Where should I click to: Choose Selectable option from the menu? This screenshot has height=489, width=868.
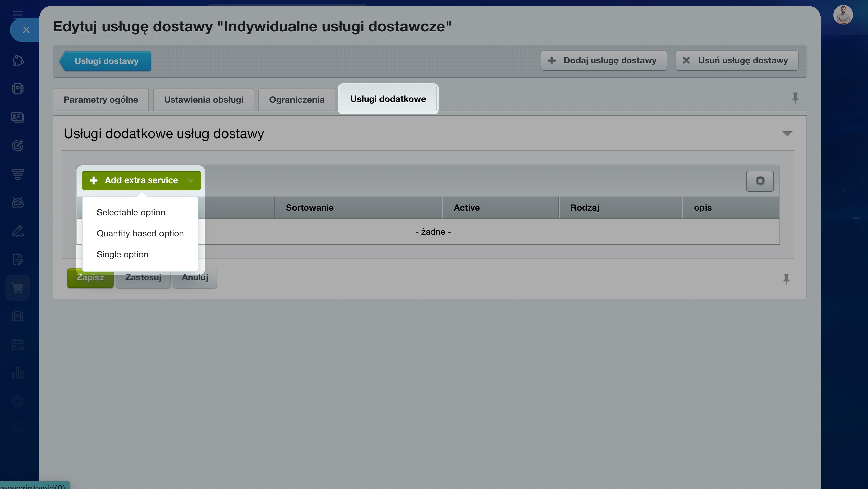coord(131,212)
